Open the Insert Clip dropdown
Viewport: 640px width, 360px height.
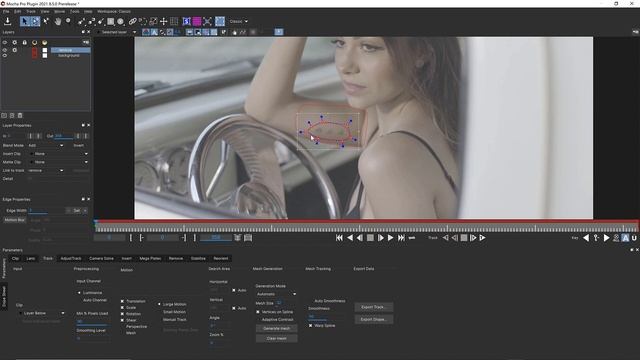click(x=59, y=154)
